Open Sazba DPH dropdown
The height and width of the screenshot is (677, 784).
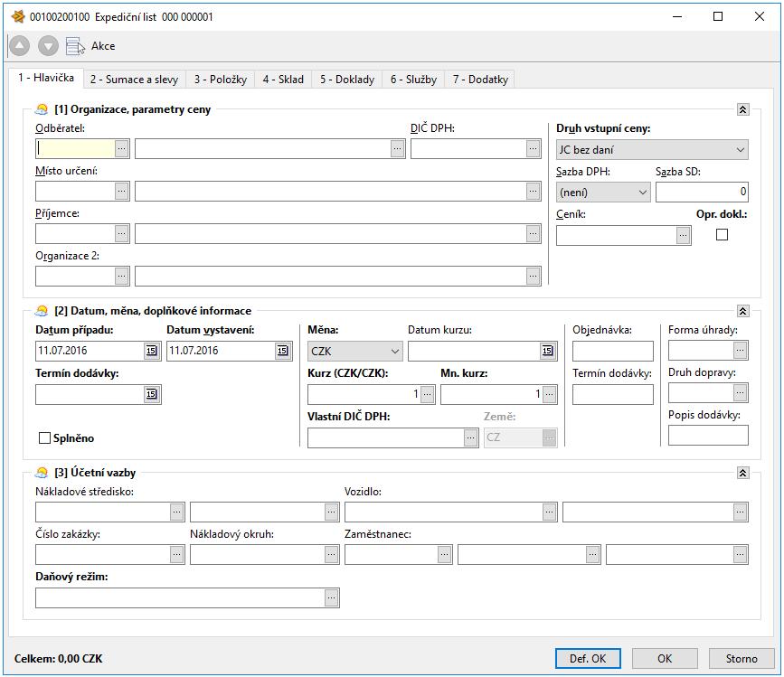coord(603,193)
